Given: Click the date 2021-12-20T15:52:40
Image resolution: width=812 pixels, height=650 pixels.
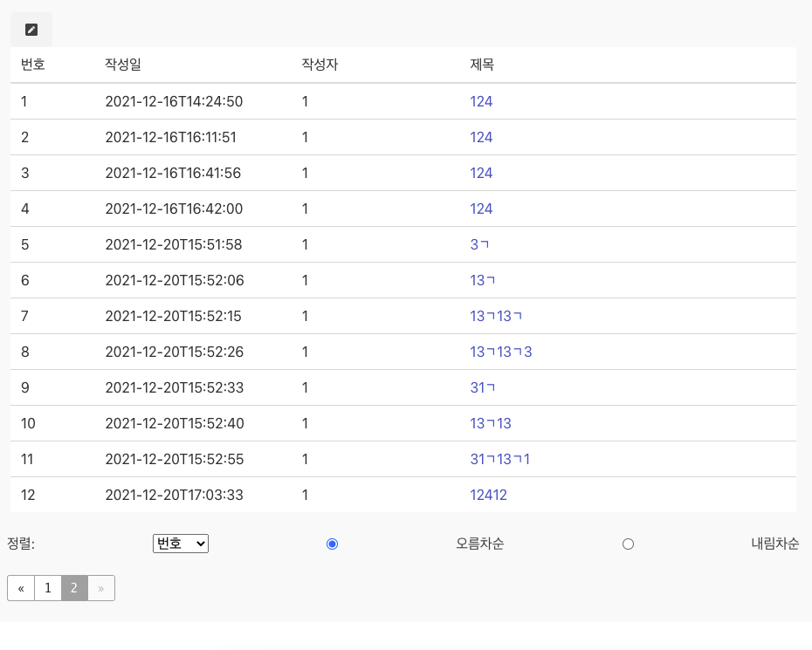Looking at the screenshot, I should (175, 423).
